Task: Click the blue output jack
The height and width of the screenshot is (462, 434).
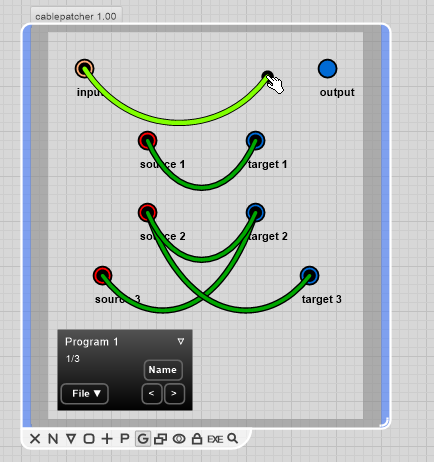Action: click(327, 69)
